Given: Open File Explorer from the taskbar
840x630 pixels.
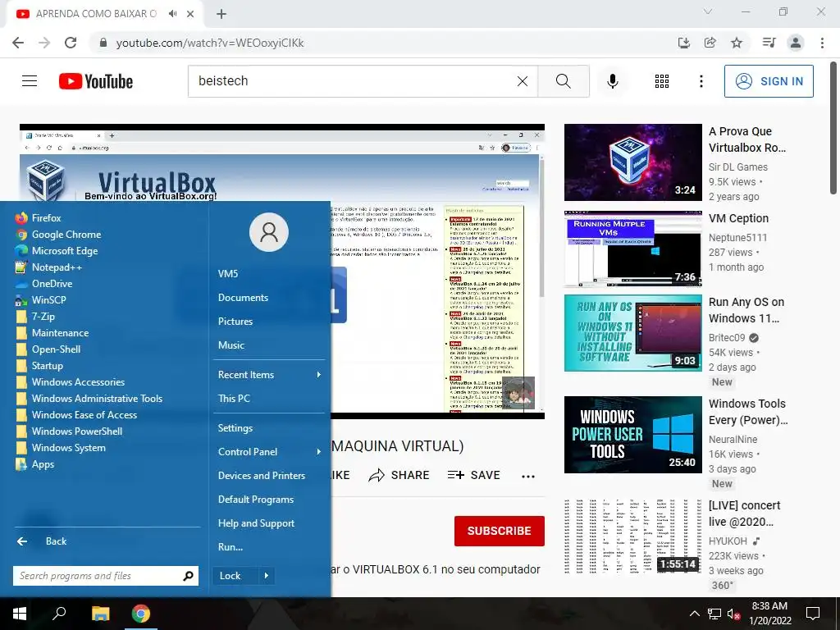Looking at the screenshot, I should tap(100, 614).
